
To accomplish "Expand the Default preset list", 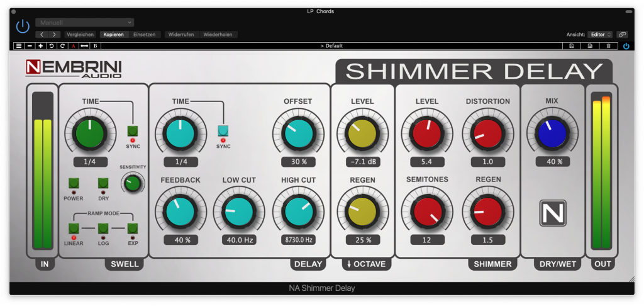I will [331, 46].
